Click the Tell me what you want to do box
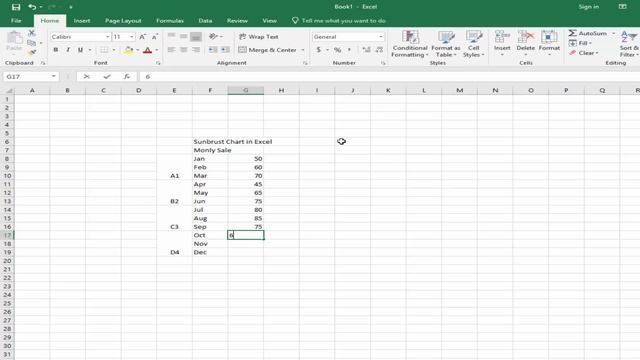Screen dimensions: 640x360 click(339, 21)
